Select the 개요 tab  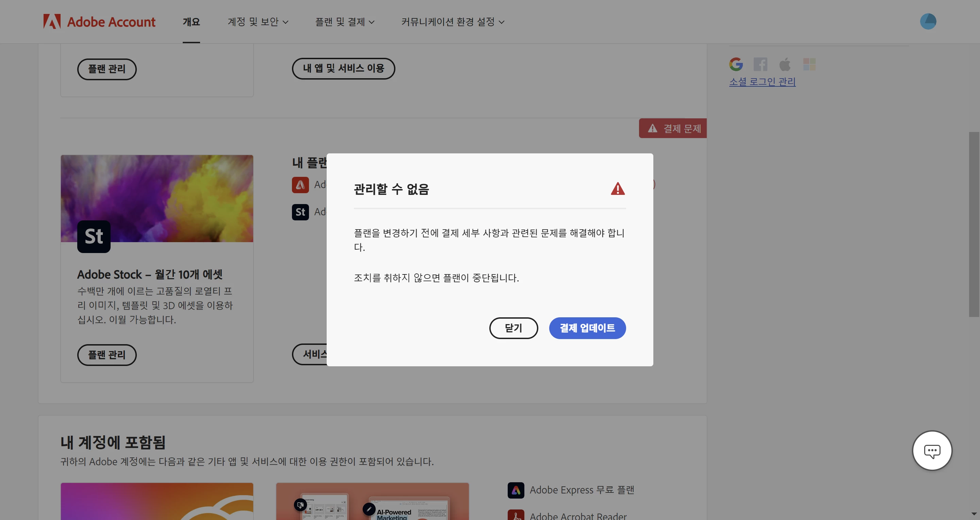(191, 22)
